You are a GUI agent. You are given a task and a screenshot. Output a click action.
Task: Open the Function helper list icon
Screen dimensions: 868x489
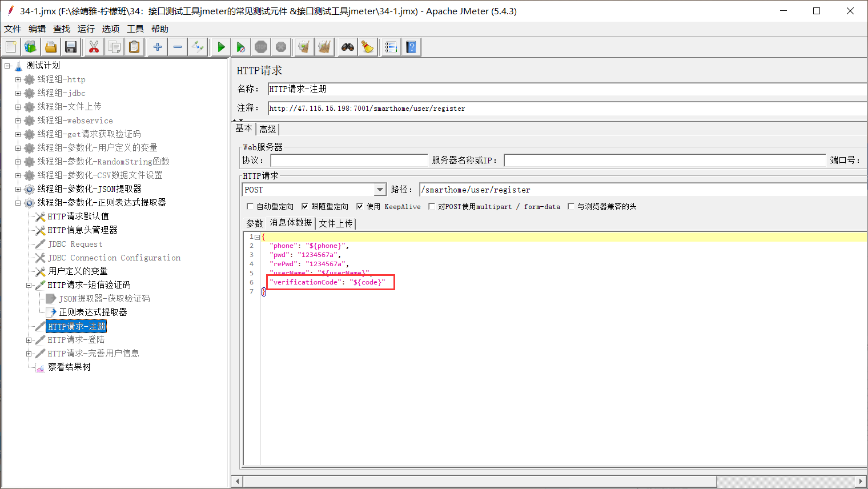tap(391, 47)
